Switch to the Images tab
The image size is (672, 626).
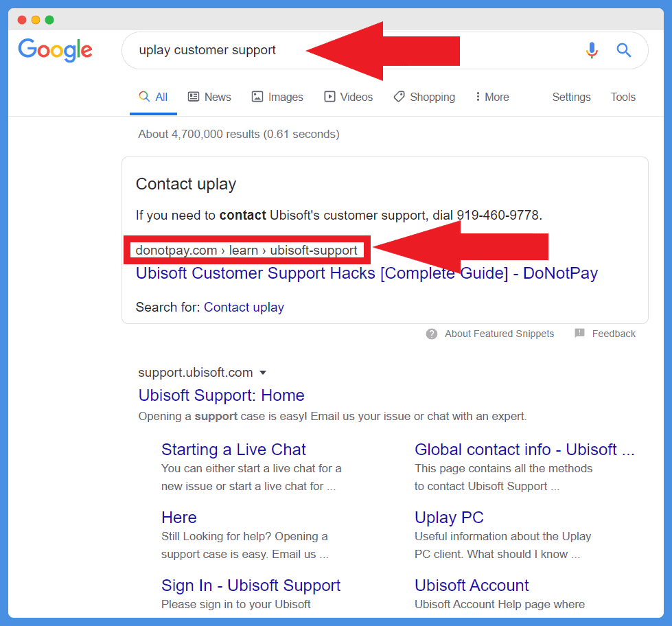(x=277, y=97)
